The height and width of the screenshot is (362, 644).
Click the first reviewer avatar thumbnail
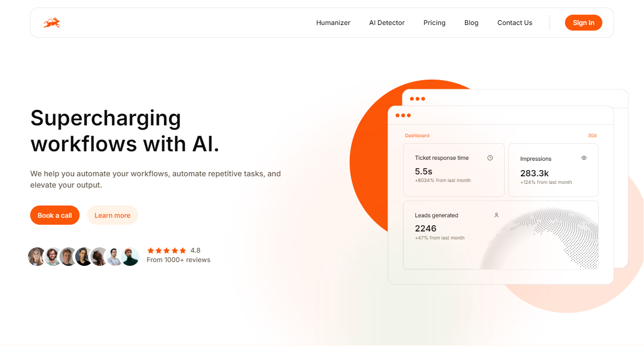pyautogui.click(x=37, y=256)
